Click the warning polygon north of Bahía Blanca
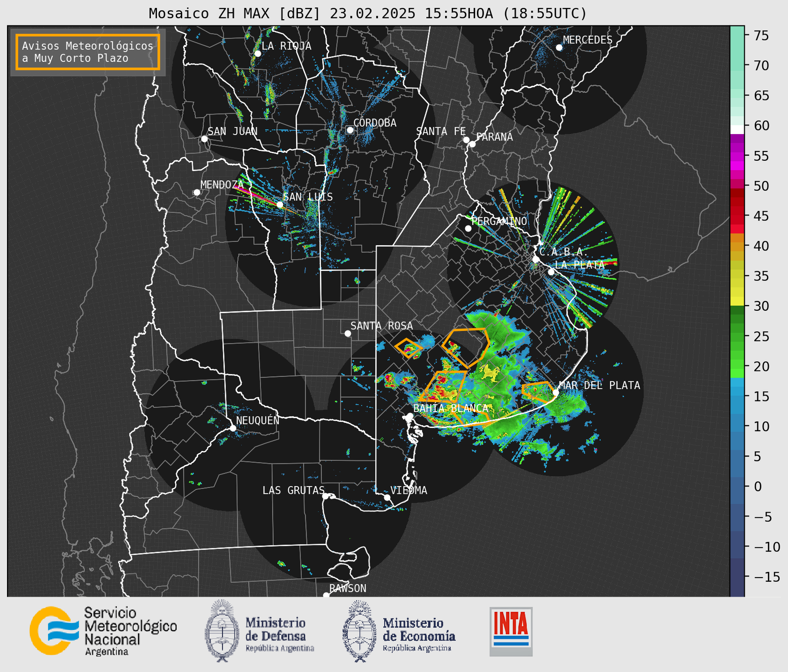Image resolution: width=788 pixels, height=672 pixels. (x=443, y=386)
